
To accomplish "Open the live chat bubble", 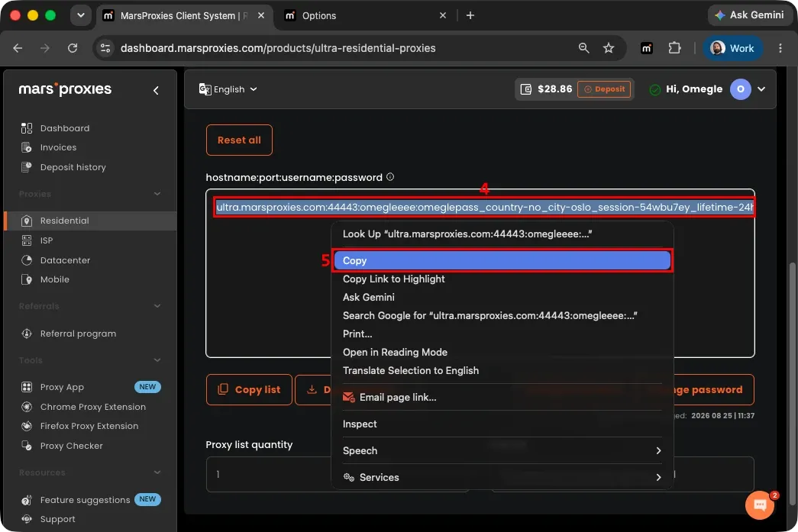I will 760,505.
